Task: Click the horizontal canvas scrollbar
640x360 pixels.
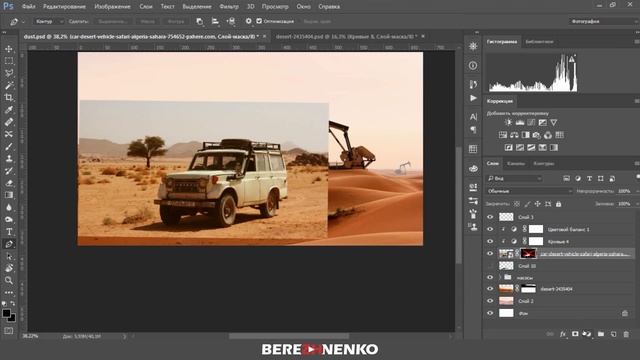Action: [x=288, y=336]
